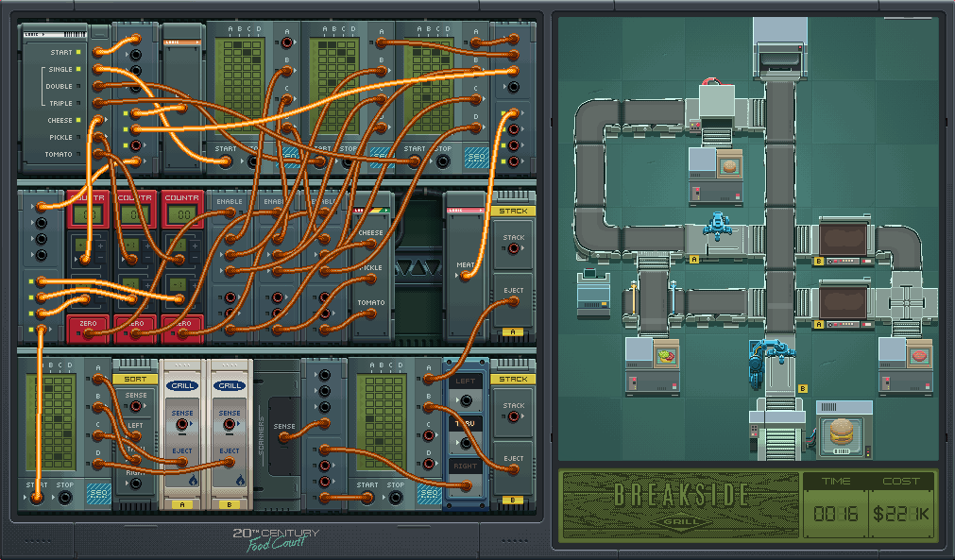Click the third counter's 00 display

pos(182,215)
